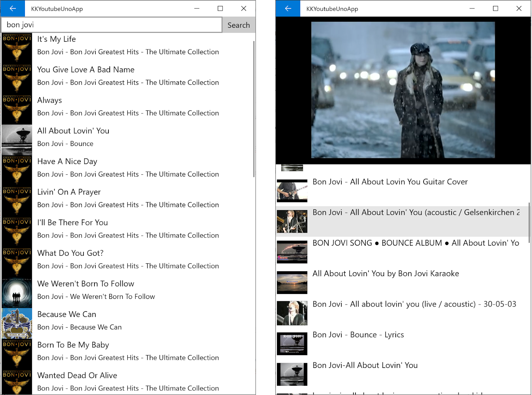Open "Bon Jovi - All About Lovin You Guitar Cover"
Image resolution: width=532 pixels, height=395 pixels.
coord(390,182)
